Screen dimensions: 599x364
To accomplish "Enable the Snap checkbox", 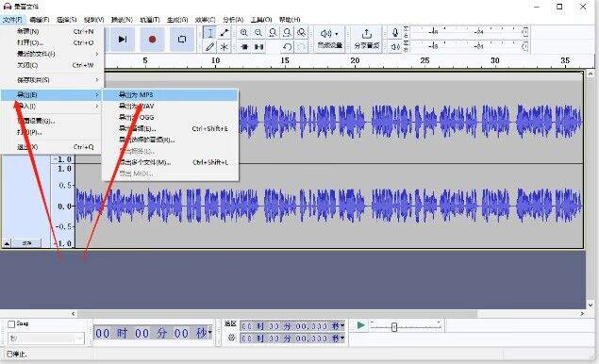I will pos(11,323).
